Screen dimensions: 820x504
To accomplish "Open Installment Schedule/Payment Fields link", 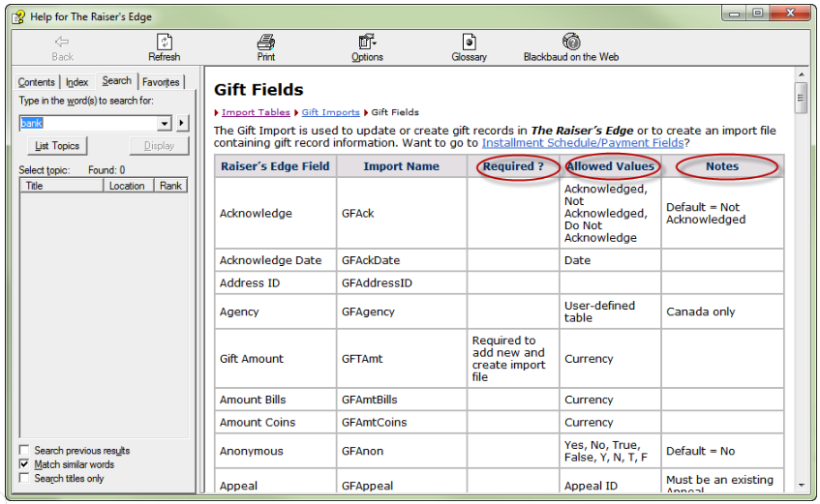I will click(583, 143).
